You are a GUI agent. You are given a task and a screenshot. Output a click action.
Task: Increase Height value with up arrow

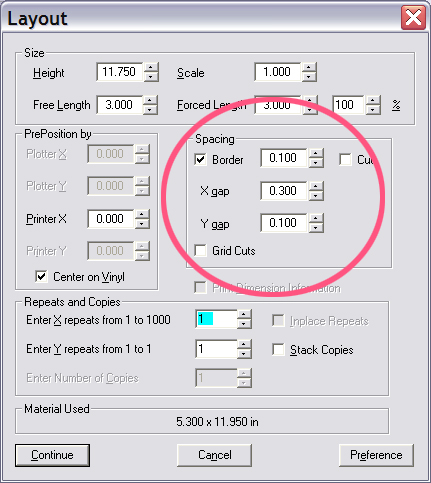151,68
